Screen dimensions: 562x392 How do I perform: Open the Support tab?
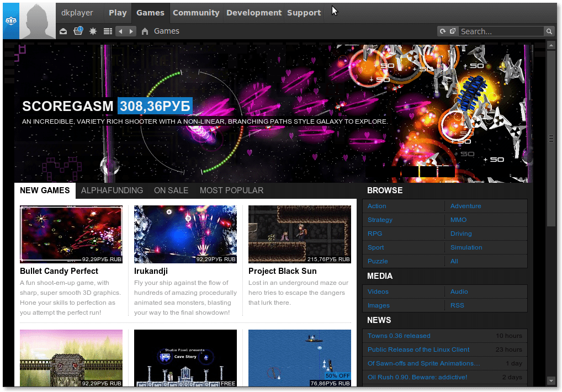click(x=304, y=13)
